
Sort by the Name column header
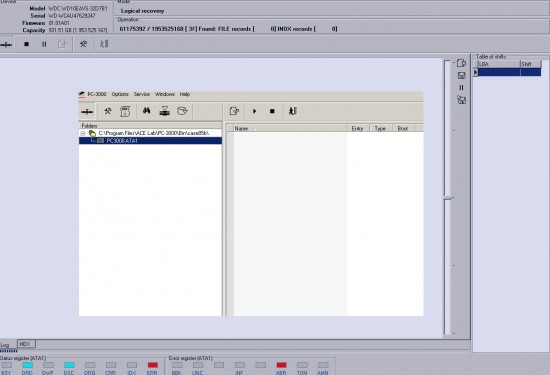(290, 128)
